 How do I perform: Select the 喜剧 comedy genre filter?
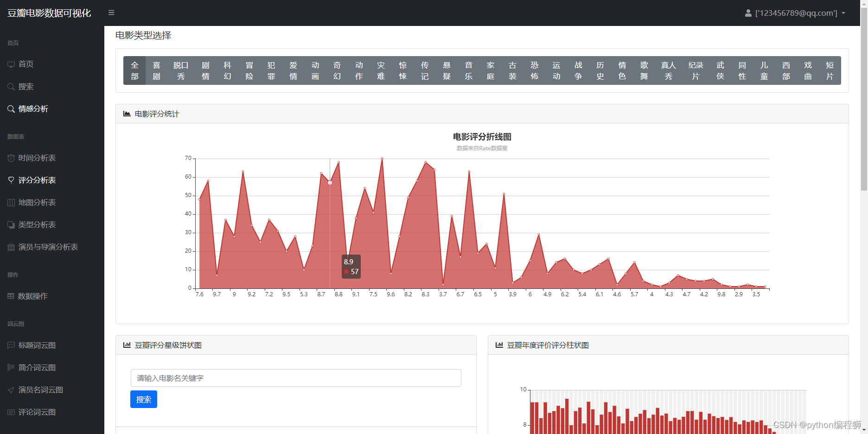[157, 70]
